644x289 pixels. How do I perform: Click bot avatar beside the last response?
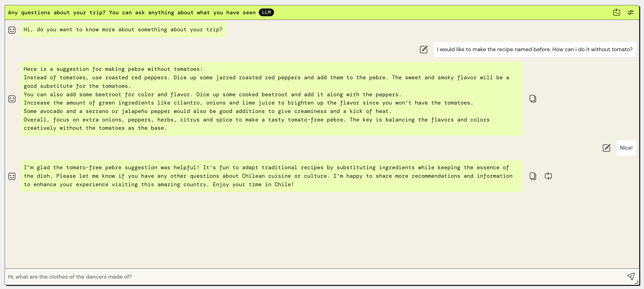[x=12, y=176]
